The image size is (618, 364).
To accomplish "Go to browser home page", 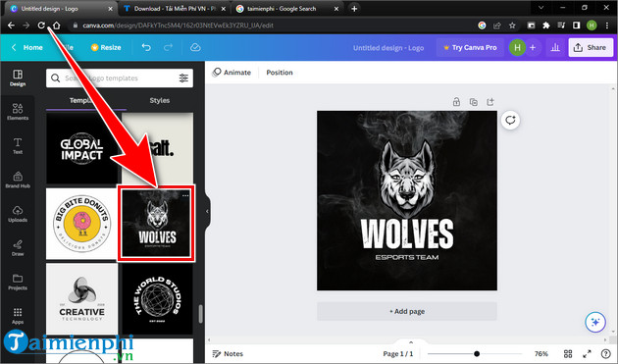I will click(x=56, y=26).
